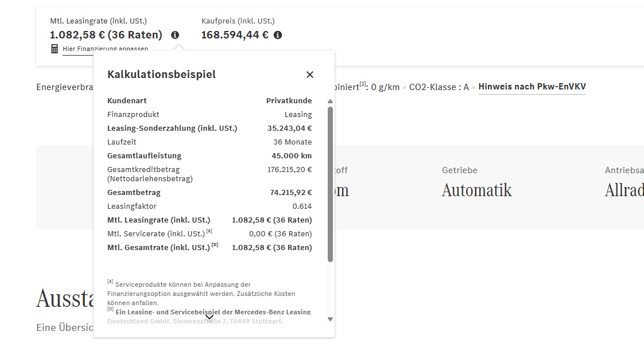Click the Kalkulationsbeispiel popup heading
Image resolution: width=644 pixels, height=347 pixels.
(161, 75)
